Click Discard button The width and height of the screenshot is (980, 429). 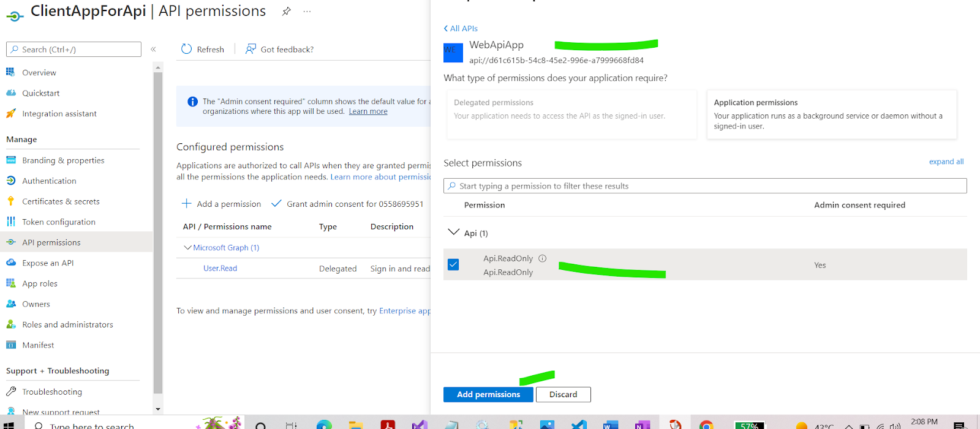pos(563,395)
